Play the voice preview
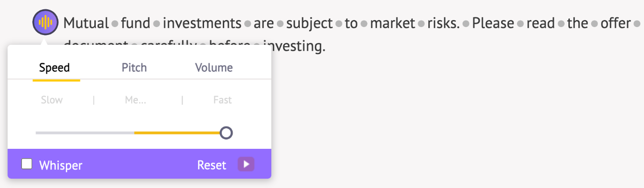The width and height of the screenshot is (644, 188). 246,165
